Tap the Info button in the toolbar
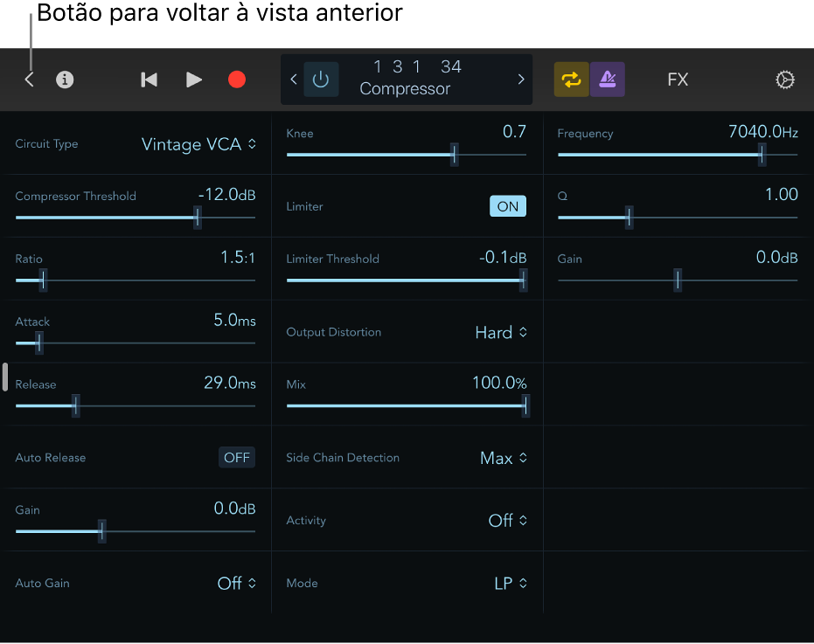The height and width of the screenshot is (644, 814). click(64, 80)
